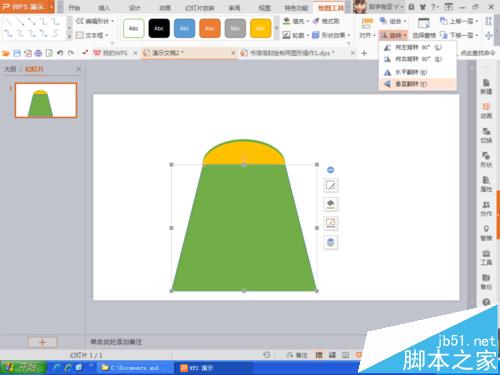
Task: Open the Tools sidebar briefcase icon
Action: point(486,258)
